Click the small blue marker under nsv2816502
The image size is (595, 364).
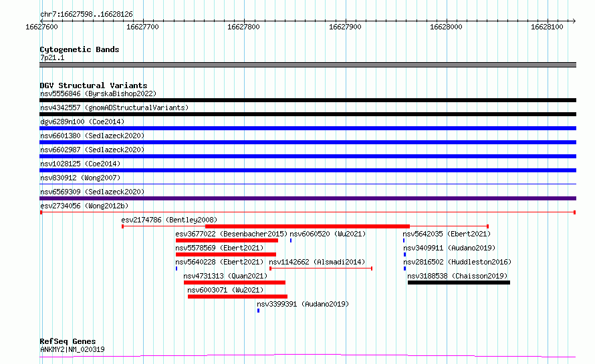point(405,268)
